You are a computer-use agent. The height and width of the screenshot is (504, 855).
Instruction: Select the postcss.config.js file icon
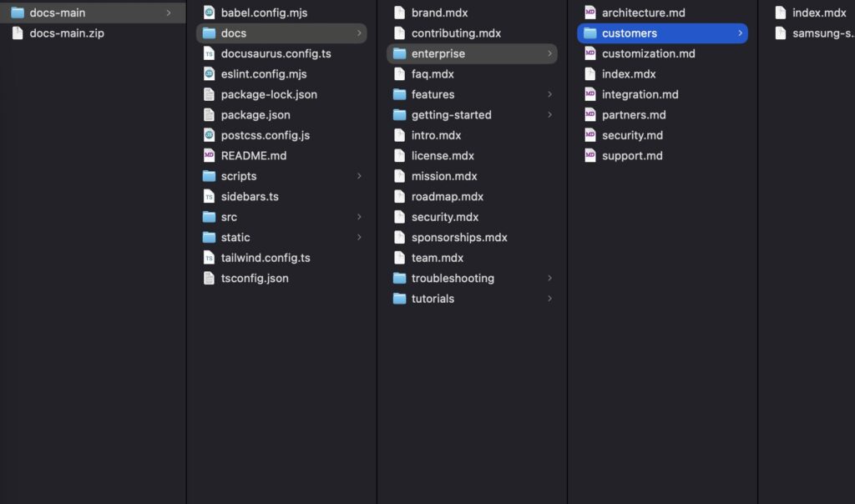coord(209,135)
